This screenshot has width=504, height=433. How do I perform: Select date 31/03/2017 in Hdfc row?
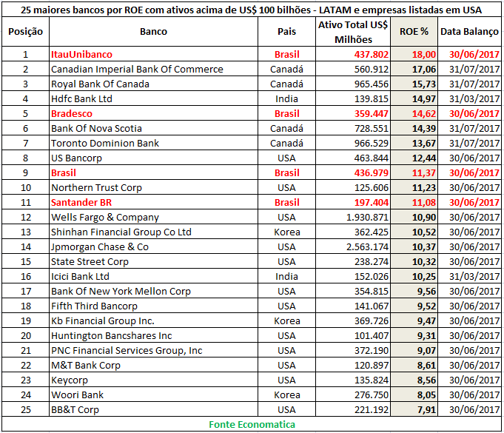coord(470,99)
